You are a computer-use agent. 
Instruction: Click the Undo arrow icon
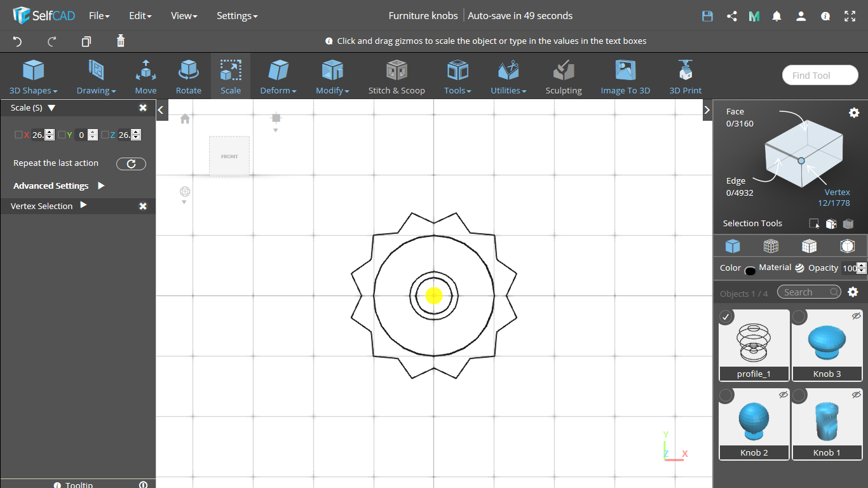coord(18,41)
